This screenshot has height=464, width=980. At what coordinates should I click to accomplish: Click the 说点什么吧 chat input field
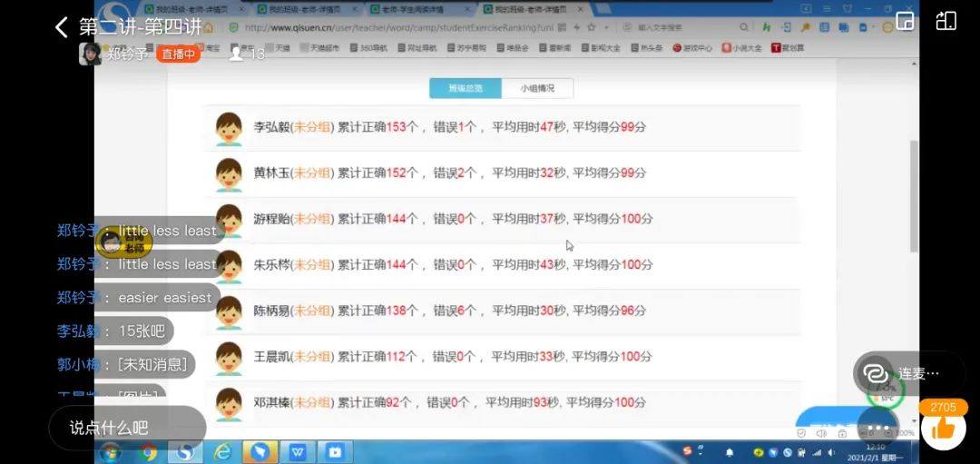point(127,428)
